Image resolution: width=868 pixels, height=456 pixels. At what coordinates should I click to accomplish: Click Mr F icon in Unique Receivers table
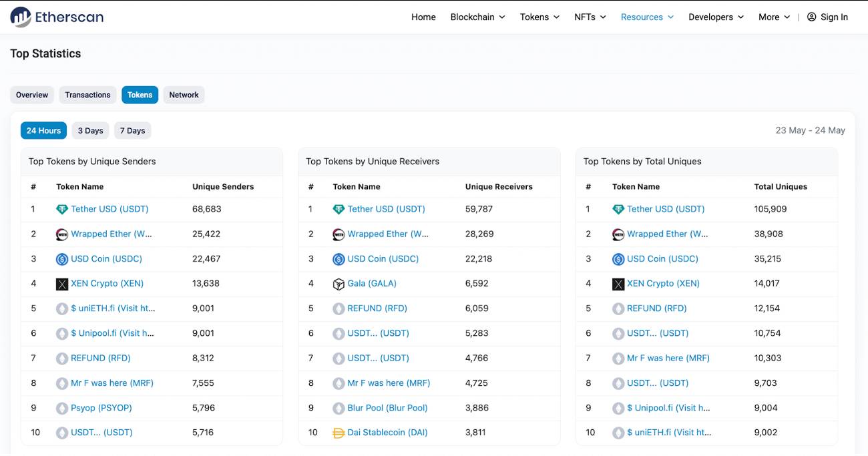tap(339, 383)
